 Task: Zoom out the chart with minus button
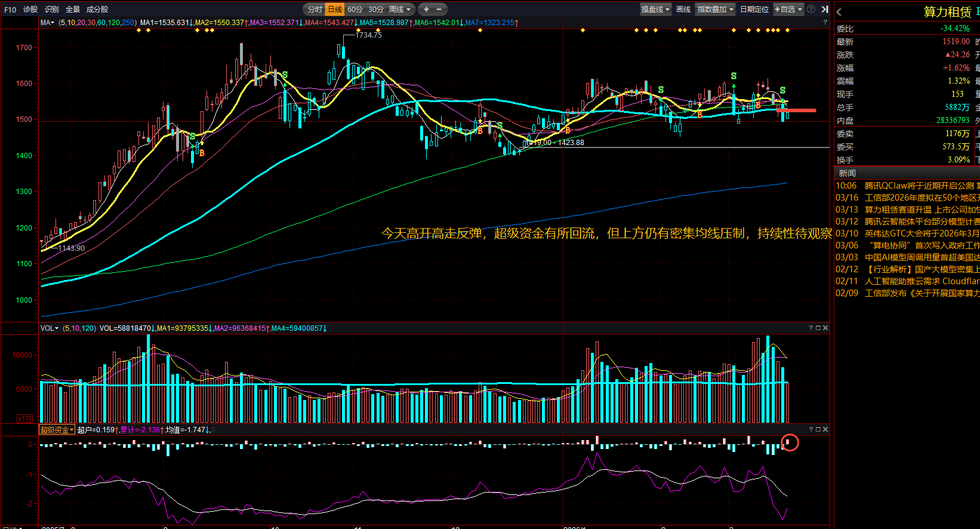[439, 10]
